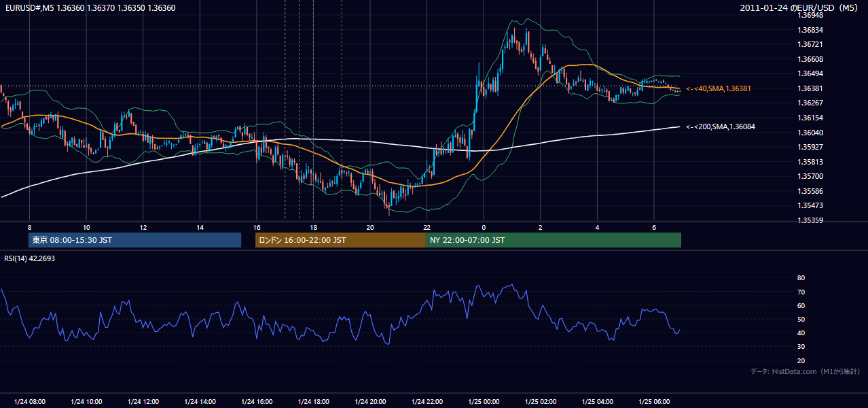The image size is (868, 408).
Task: Click hour label 2 under price chart
Action: tap(540, 227)
